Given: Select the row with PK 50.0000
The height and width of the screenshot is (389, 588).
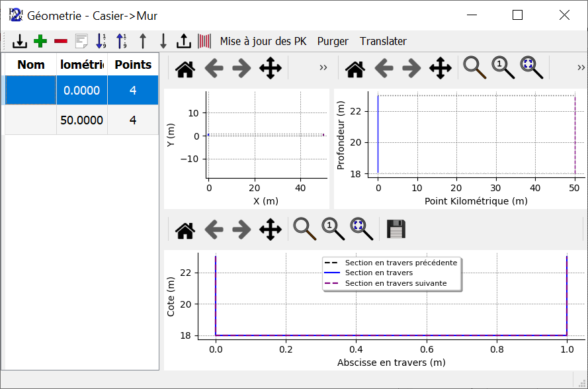Looking at the screenshot, I should [81, 120].
